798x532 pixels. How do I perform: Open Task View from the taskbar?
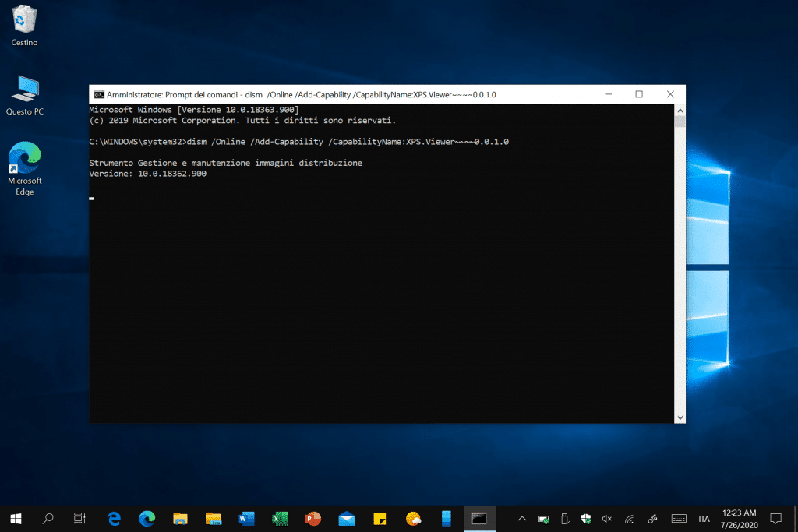(x=79, y=518)
